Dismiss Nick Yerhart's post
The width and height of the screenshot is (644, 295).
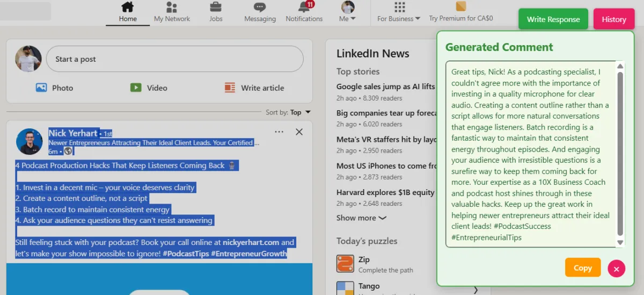[x=299, y=132]
